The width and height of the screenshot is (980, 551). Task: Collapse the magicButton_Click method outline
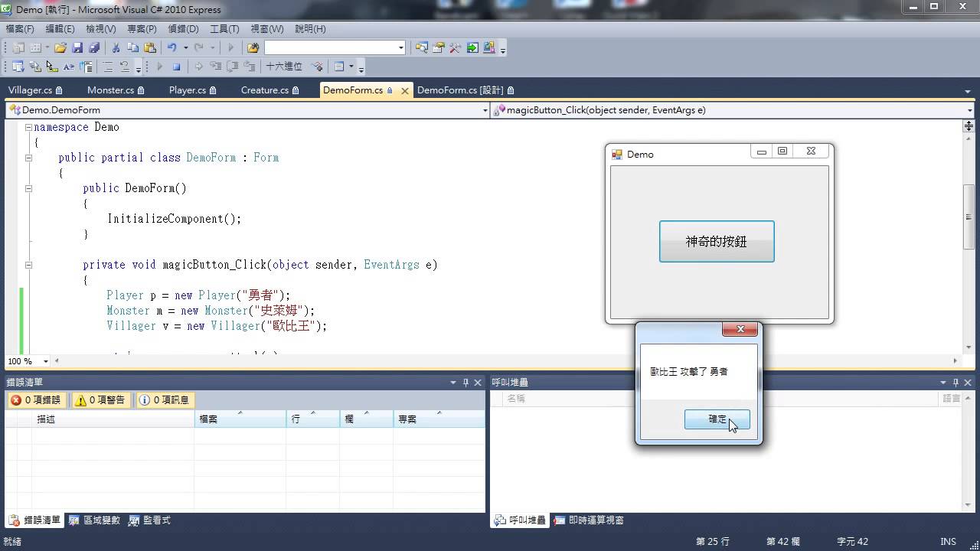point(28,265)
